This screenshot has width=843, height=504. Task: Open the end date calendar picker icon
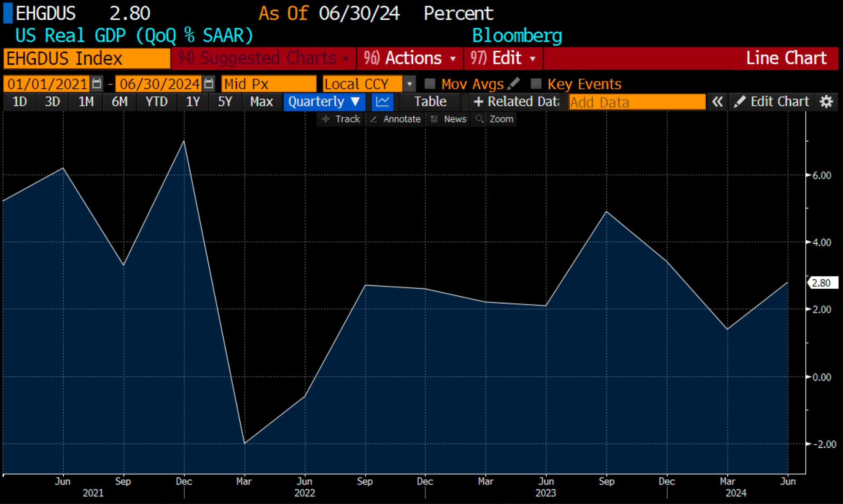(x=208, y=83)
